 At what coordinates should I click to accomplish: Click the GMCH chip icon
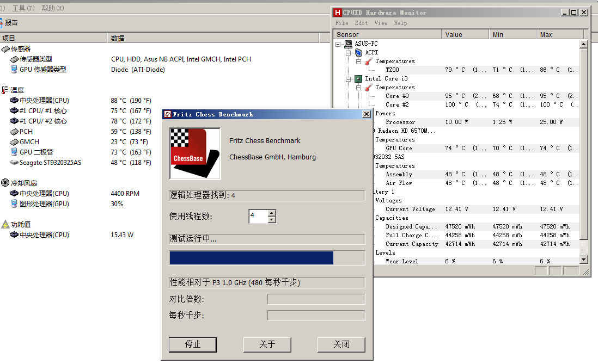click(14, 142)
